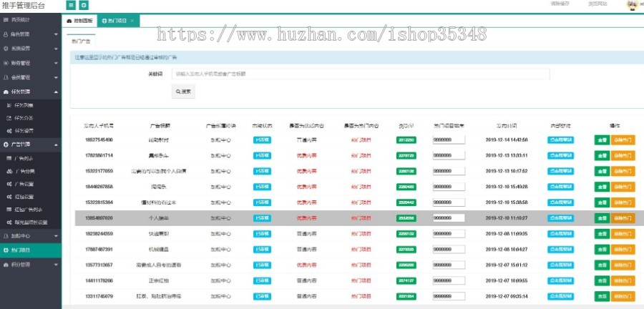Click blue copy-link button in 18527545400 row

coord(560,140)
